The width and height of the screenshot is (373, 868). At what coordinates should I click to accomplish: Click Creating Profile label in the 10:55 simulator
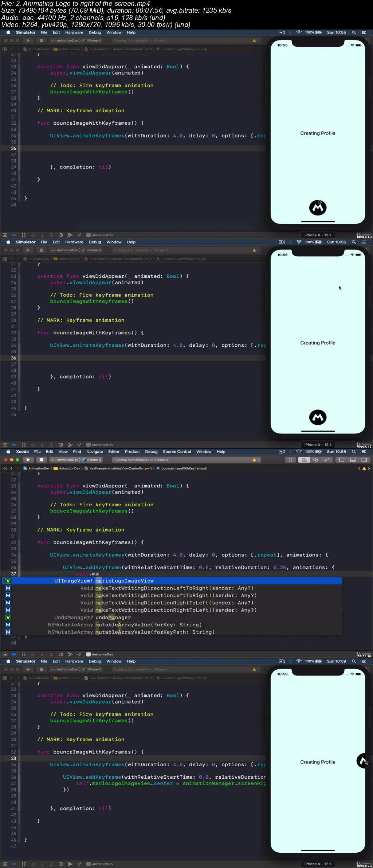318,133
